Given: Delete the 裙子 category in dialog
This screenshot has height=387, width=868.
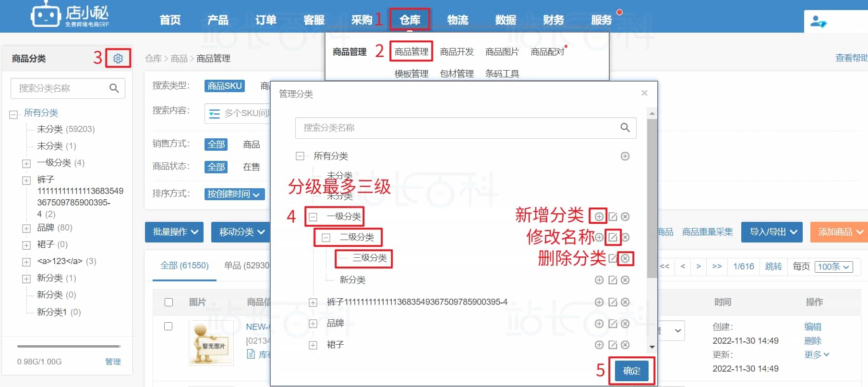Looking at the screenshot, I should tap(625, 345).
